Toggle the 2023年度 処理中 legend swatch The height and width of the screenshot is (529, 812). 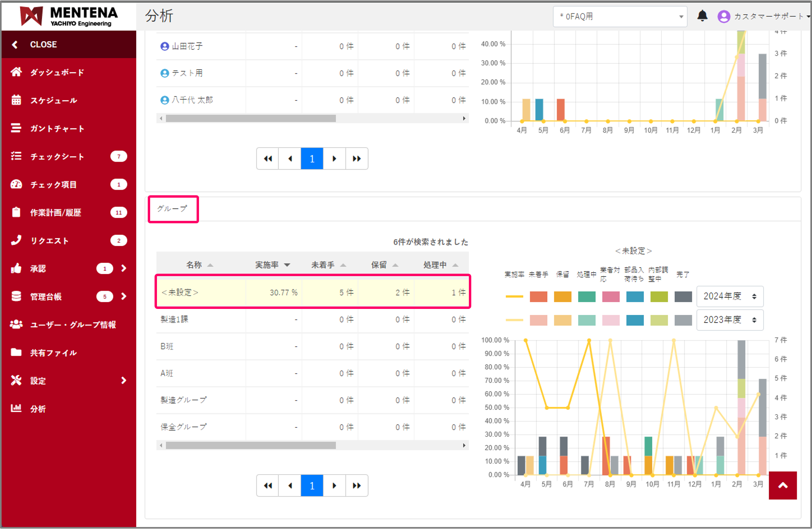pyautogui.click(x=587, y=320)
